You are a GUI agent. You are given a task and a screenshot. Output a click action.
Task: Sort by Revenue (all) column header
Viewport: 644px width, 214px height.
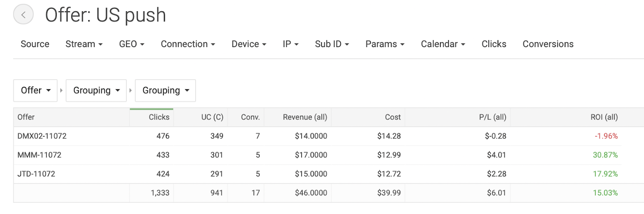[x=305, y=117]
